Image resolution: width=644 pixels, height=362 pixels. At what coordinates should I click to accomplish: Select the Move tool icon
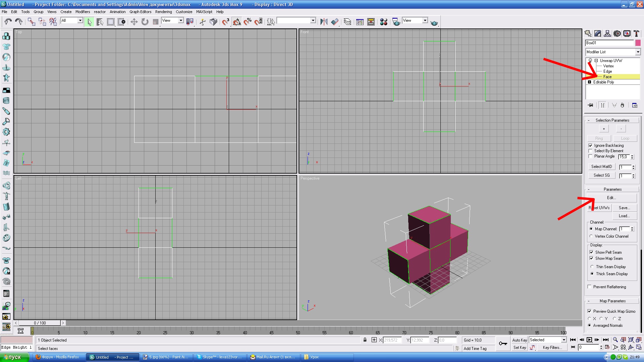[x=134, y=22]
